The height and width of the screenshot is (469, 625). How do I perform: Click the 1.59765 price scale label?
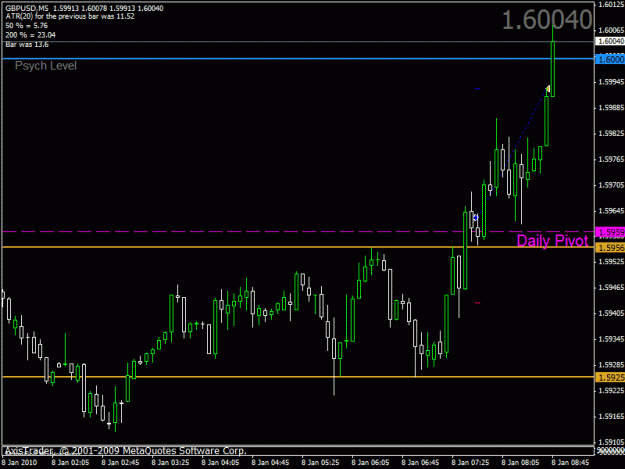[611, 159]
